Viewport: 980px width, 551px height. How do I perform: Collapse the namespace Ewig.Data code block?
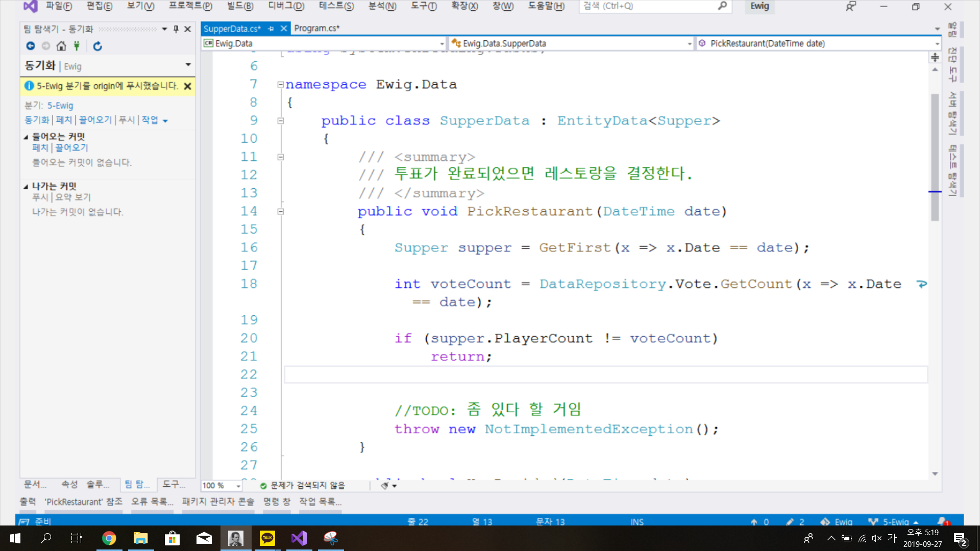pos(280,85)
